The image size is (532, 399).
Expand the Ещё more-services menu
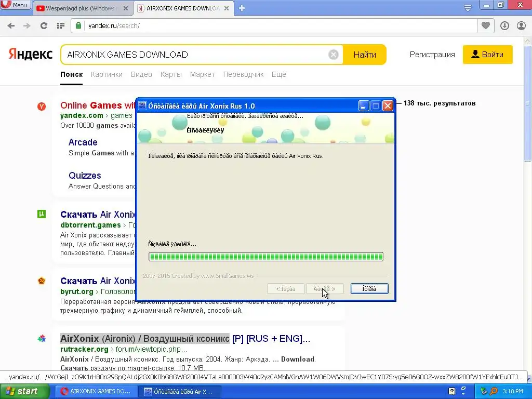(279, 74)
